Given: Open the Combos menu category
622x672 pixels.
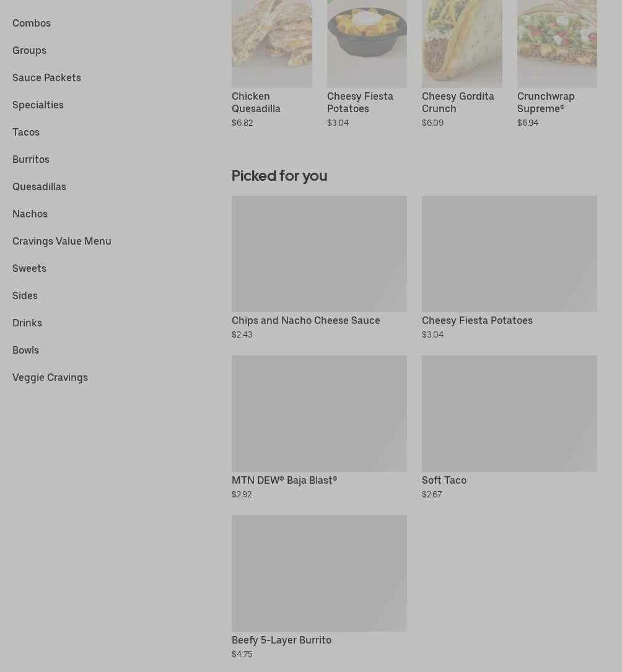Looking at the screenshot, I should [x=32, y=23].
